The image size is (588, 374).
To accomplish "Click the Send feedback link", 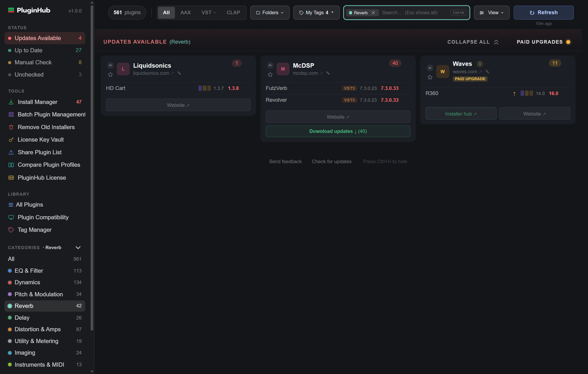I will point(285,161).
